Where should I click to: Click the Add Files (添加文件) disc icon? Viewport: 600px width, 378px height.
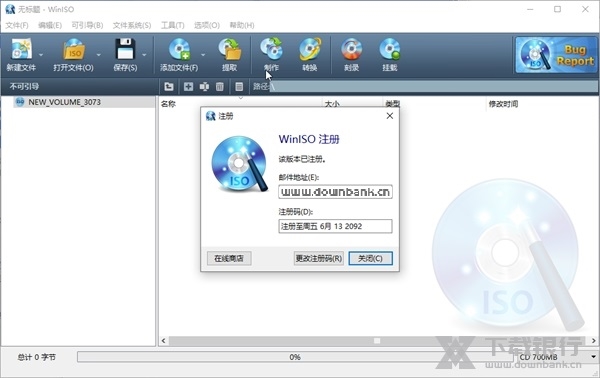(179, 49)
